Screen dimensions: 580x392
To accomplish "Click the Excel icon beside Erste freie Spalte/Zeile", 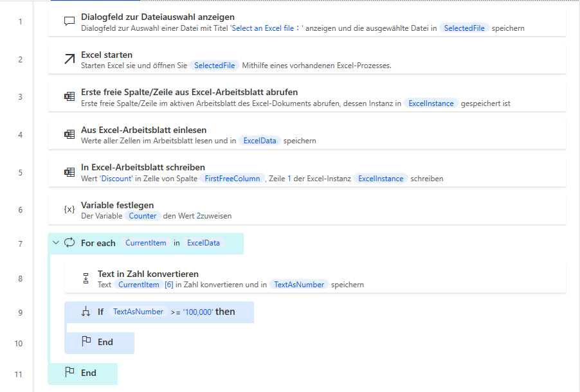I will point(69,97).
